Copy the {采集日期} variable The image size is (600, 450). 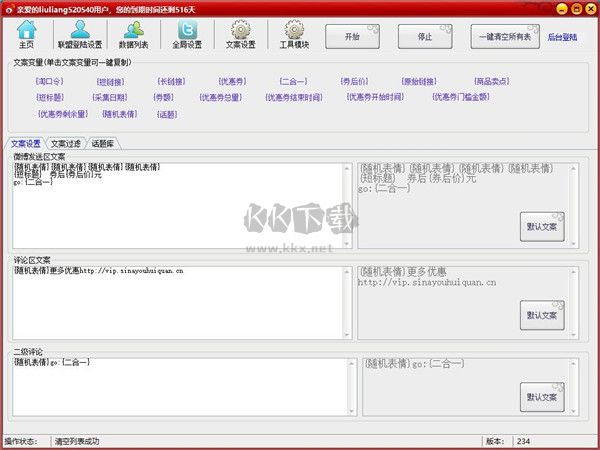[x=110, y=97]
